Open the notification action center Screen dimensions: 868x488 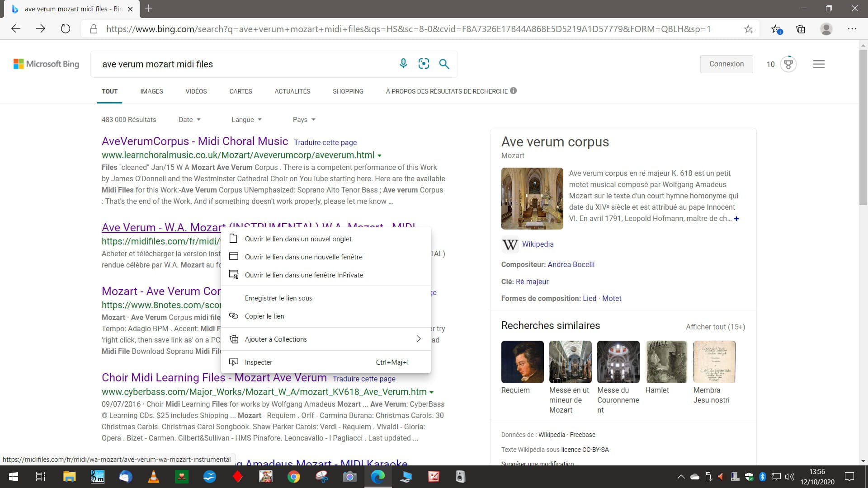pyautogui.click(x=849, y=477)
